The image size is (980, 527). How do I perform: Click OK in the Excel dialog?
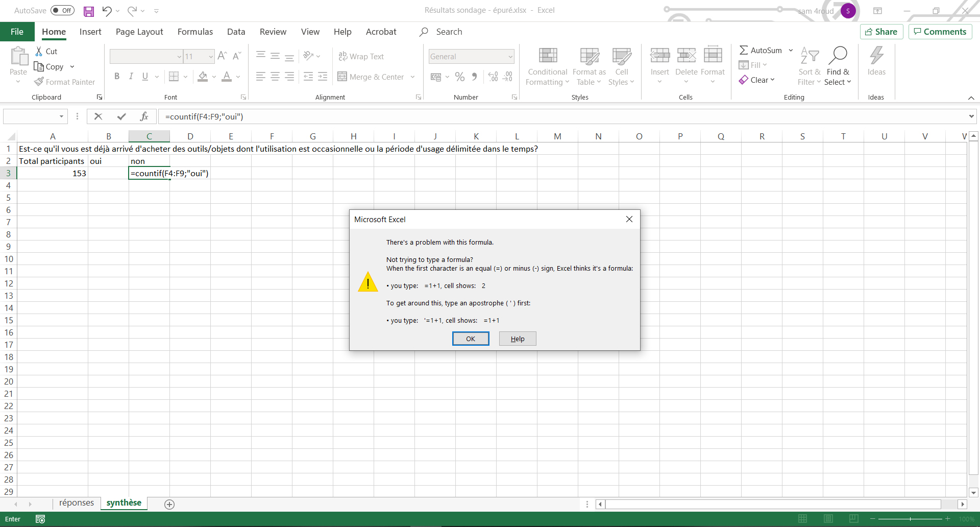click(x=471, y=339)
